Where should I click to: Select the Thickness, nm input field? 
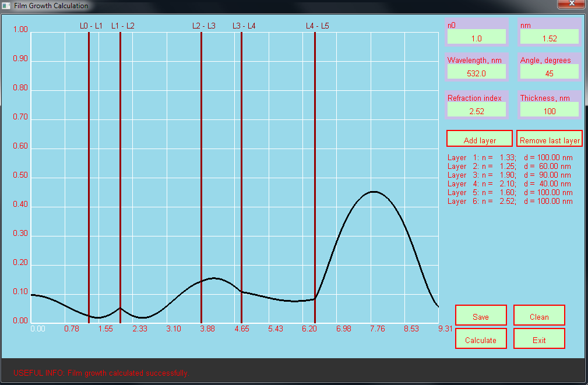pyautogui.click(x=549, y=110)
